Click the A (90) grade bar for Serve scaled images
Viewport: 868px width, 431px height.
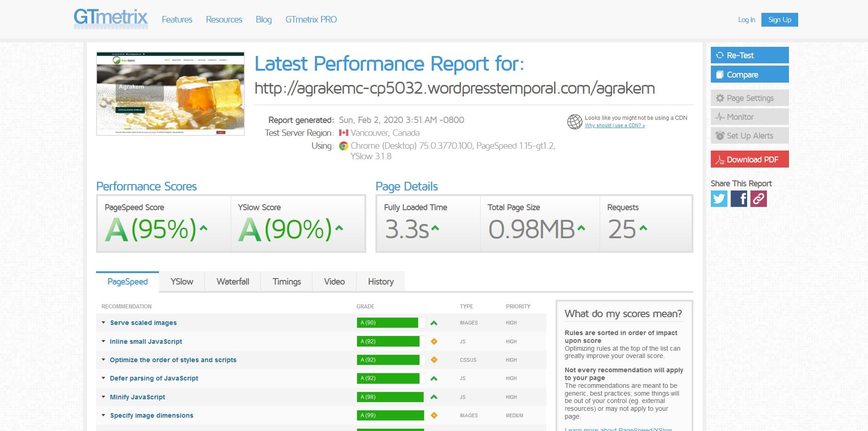[x=391, y=323]
